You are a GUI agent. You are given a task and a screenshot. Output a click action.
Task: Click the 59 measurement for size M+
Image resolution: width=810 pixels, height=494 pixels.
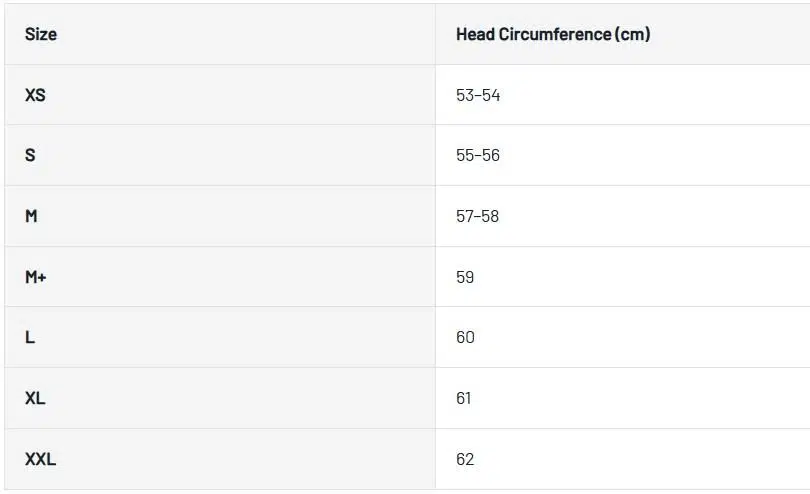tap(465, 277)
